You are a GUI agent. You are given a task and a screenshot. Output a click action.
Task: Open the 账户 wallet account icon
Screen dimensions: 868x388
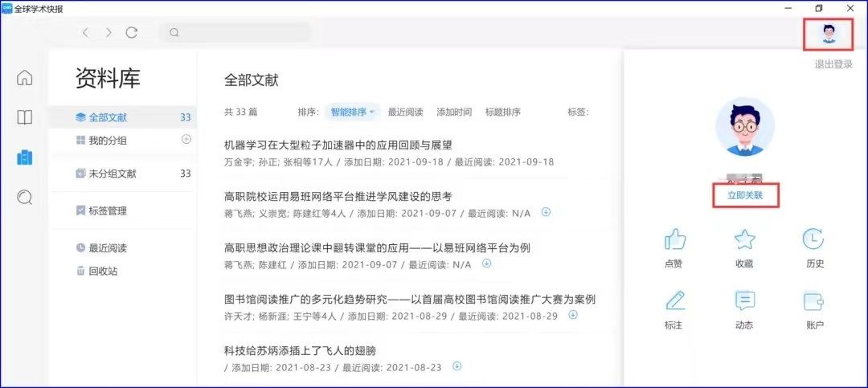pos(813,301)
